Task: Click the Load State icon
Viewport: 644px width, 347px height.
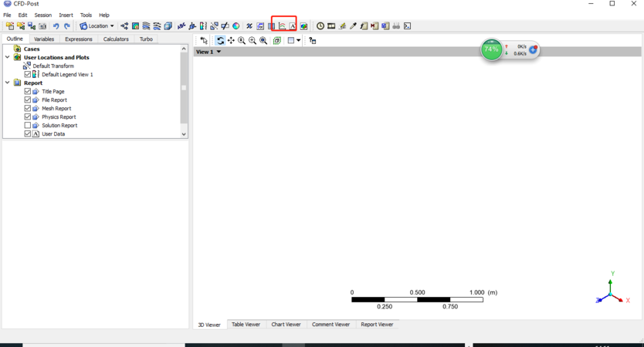Action: coord(21,26)
